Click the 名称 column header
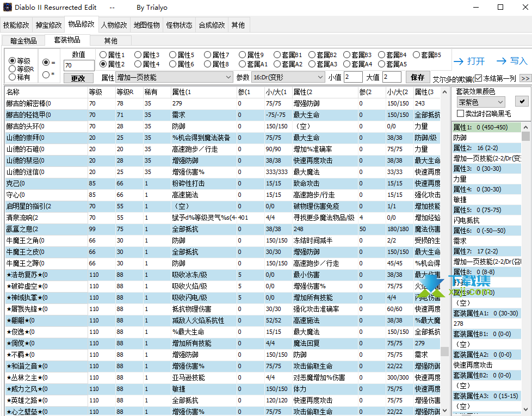The width and height of the screenshot is (532, 416). coord(46,92)
